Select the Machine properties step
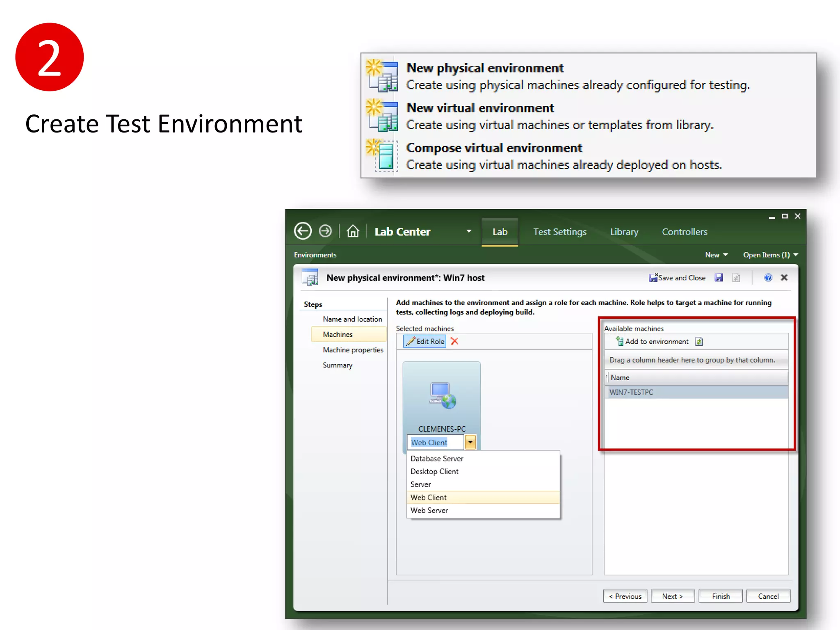Viewport: 840px width, 630px height. [x=353, y=350]
